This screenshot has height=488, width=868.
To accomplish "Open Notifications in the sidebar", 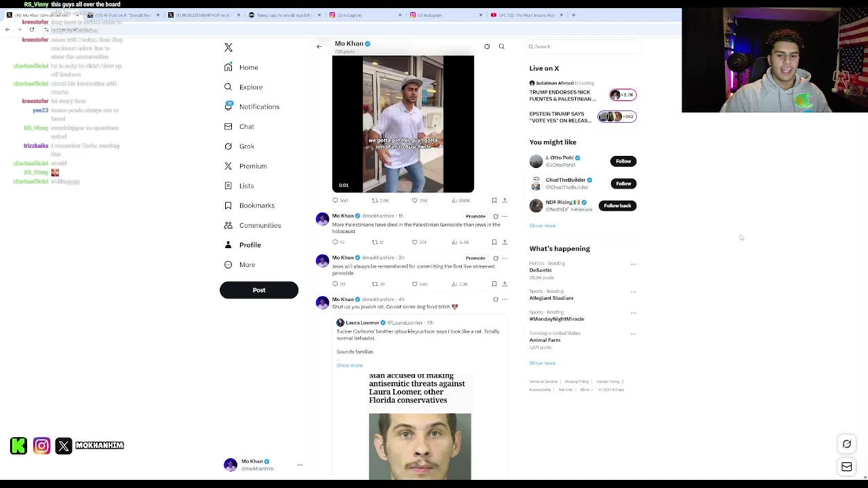I will coord(252,107).
